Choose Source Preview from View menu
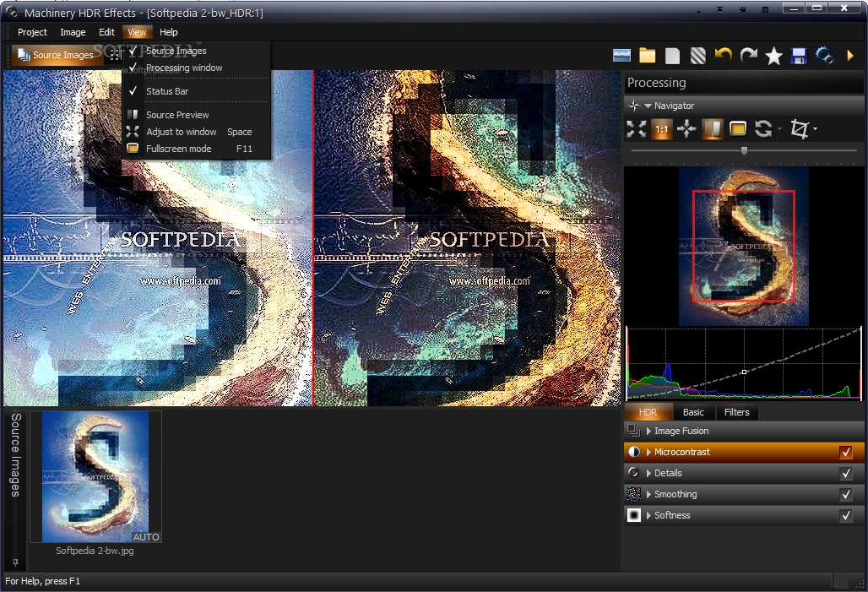The width and height of the screenshot is (868, 592). click(196, 115)
